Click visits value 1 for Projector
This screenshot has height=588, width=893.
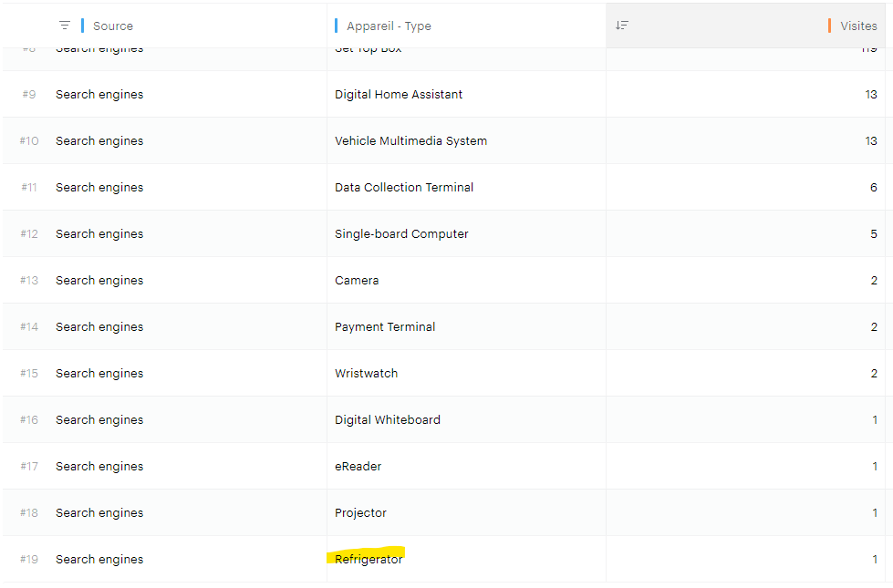point(875,513)
